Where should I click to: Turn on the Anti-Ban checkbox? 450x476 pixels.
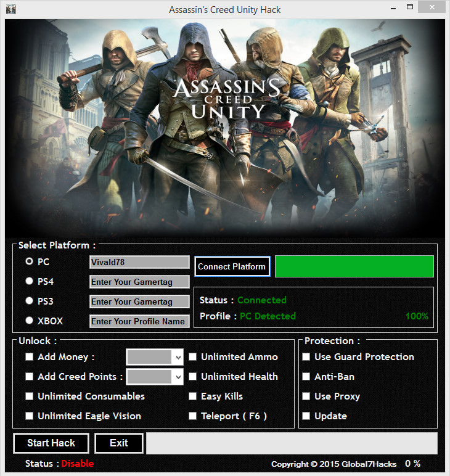tap(306, 377)
